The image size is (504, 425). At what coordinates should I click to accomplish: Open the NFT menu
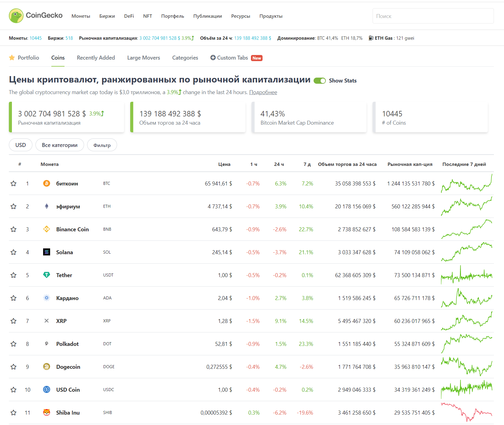pos(148,16)
